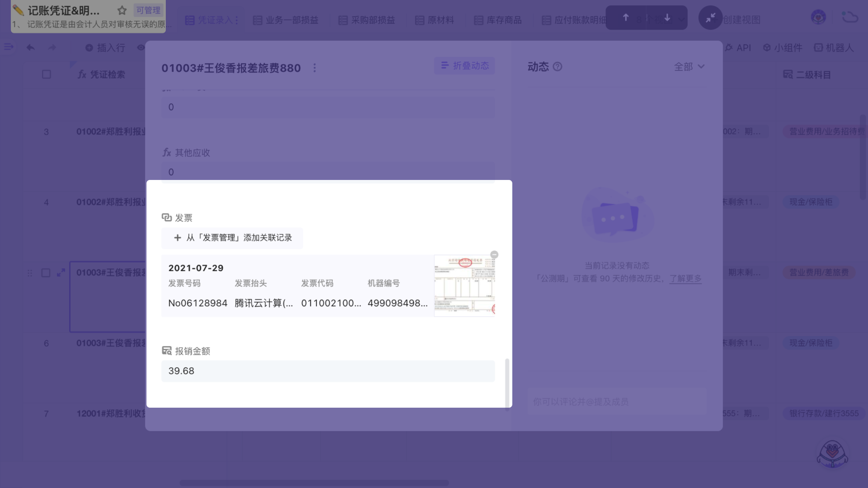Click the help icon next to 动态
This screenshot has height=488, width=868.
click(x=557, y=67)
